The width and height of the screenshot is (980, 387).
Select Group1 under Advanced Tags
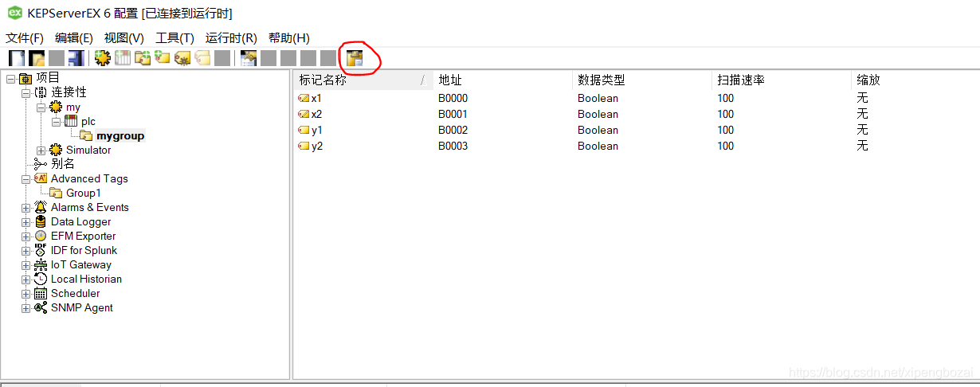click(84, 193)
